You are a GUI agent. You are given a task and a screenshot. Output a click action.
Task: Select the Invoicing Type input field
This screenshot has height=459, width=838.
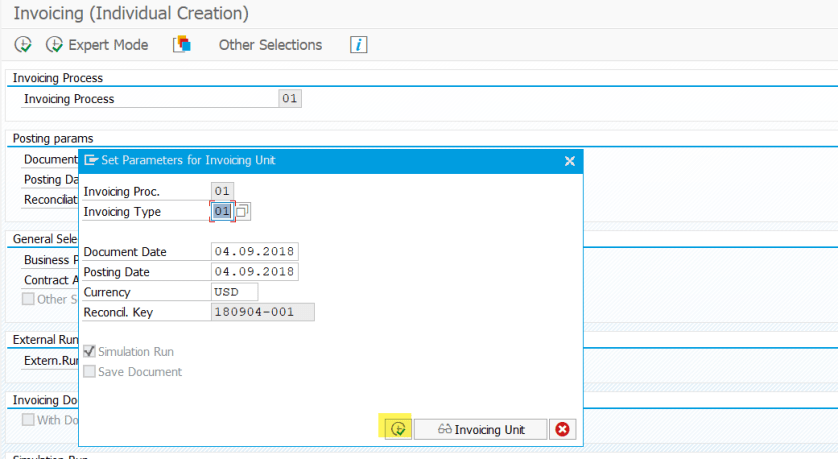coord(222,211)
